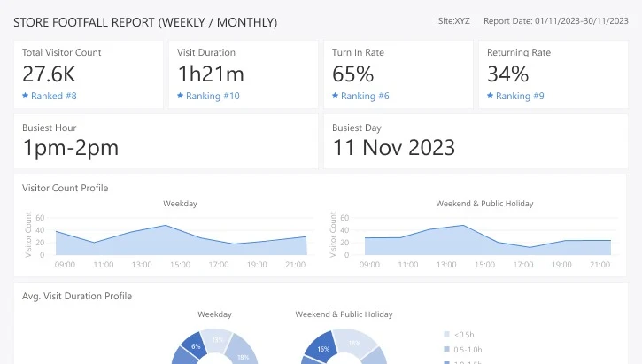Click the Visit Duration card label
This screenshot has width=642, height=364.
(206, 52)
